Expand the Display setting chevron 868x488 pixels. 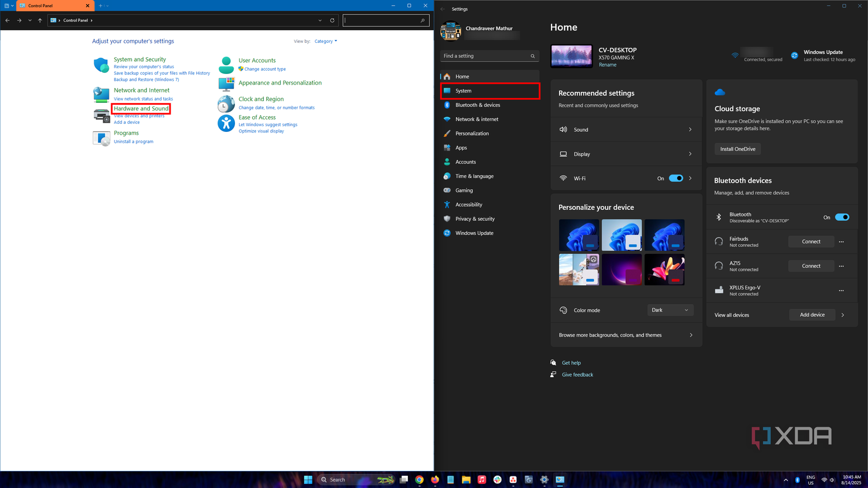tap(690, 154)
